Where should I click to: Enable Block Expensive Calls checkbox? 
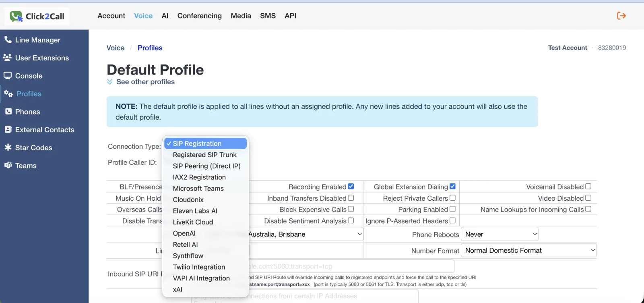pyautogui.click(x=351, y=209)
